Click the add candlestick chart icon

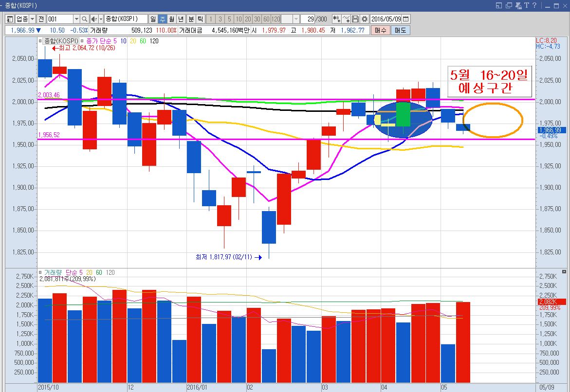pyautogui.click(x=337, y=19)
